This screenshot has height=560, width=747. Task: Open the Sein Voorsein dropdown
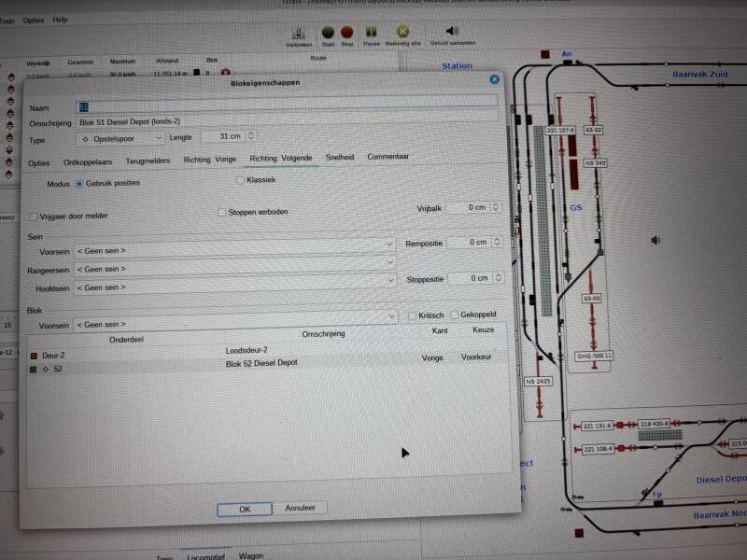[234, 249]
